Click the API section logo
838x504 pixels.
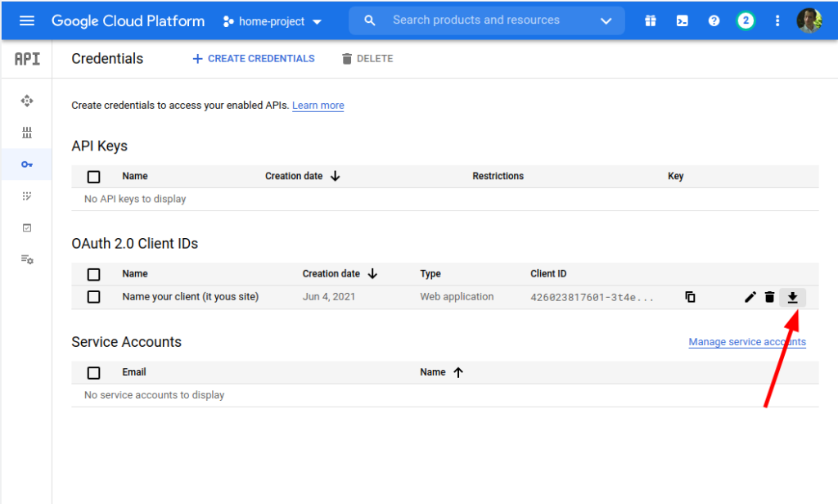pyautogui.click(x=27, y=59)
